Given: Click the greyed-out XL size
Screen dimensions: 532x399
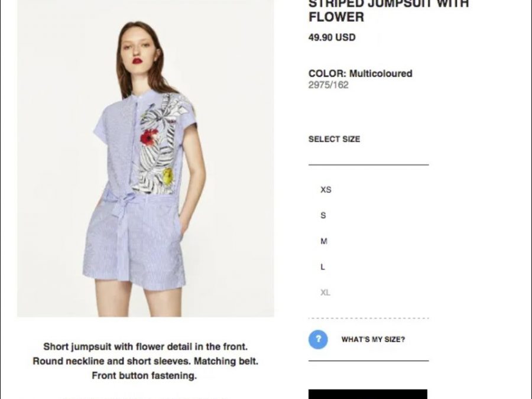Looking at the screenshot, I should tap(325, 293).
